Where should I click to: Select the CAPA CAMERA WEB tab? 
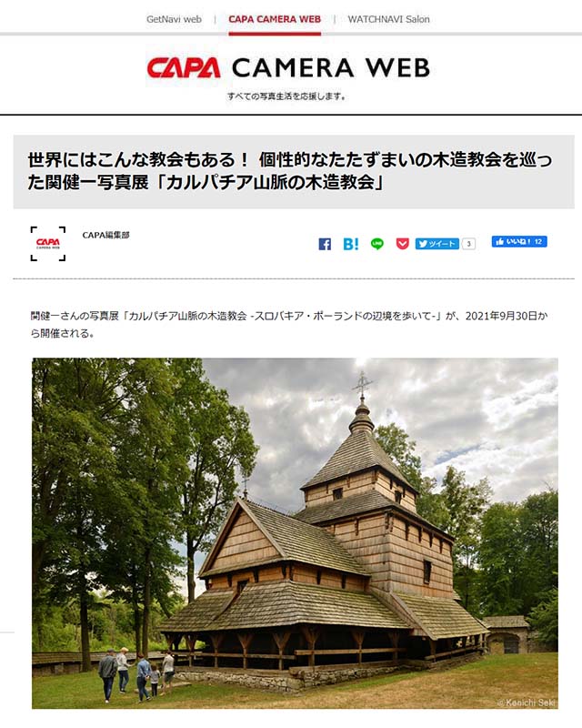[x=275, y=19]
